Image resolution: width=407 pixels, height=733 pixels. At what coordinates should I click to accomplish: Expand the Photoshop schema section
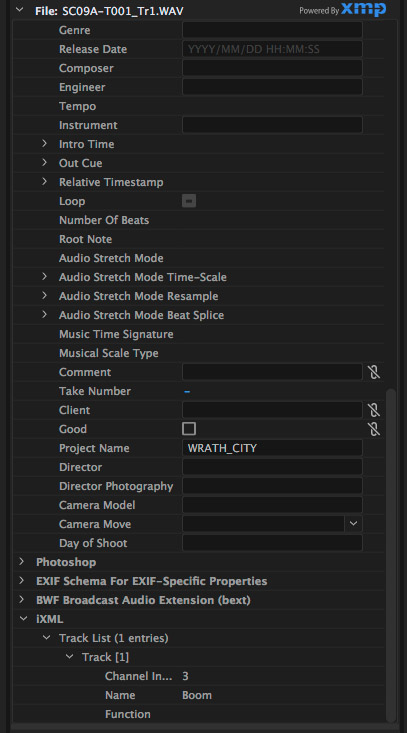(x=21, y=561)
